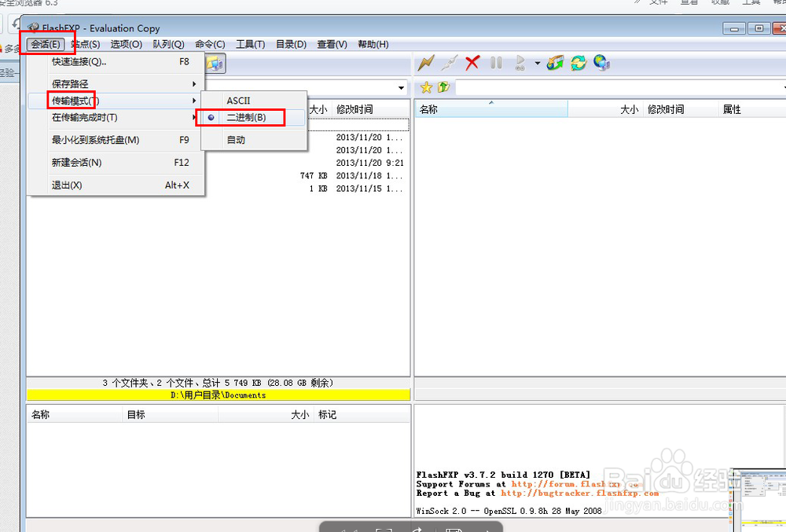Click queue panel 大小 column header
Viewport: 786px width, 532px height.
click(266, 415)
